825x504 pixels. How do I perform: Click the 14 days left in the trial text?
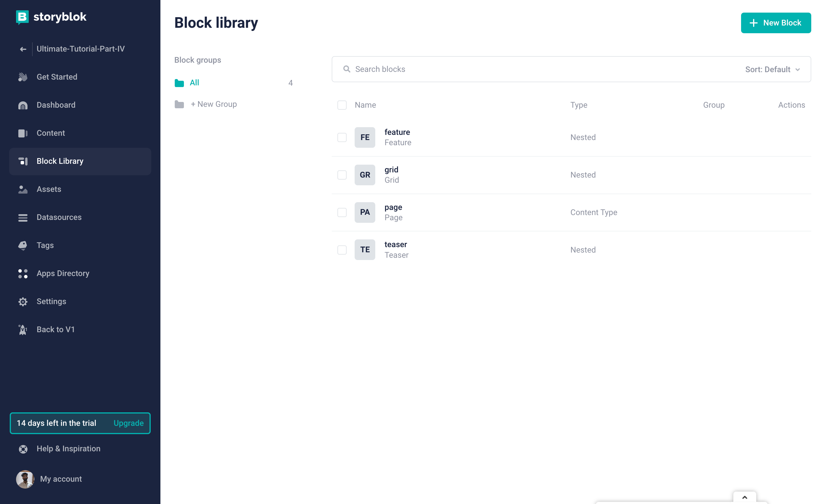pos(57,423)
